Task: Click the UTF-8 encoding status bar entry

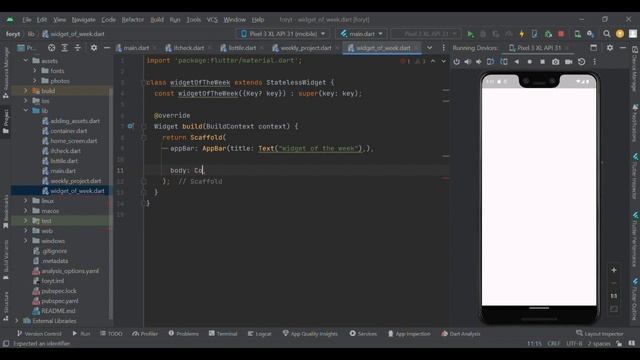Action: coord(574,344)
